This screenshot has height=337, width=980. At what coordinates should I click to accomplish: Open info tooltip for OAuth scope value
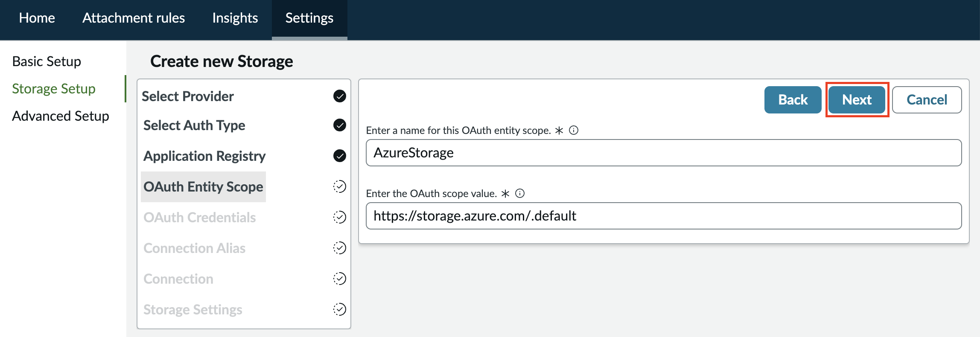pos(520,193)
